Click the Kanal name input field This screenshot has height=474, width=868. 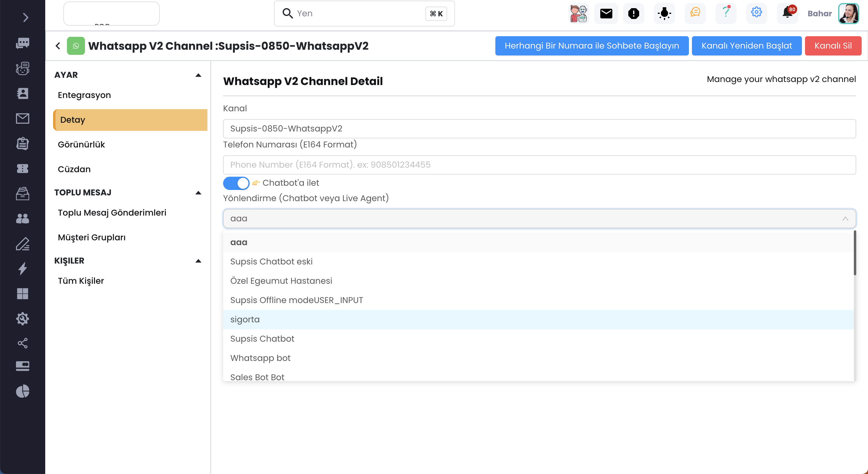click(539, 129)
